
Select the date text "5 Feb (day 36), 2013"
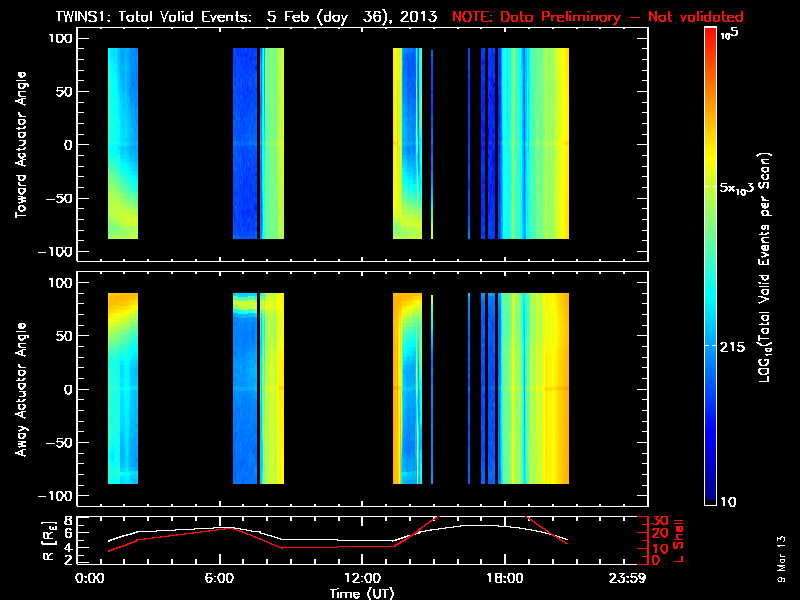(352, 17)
